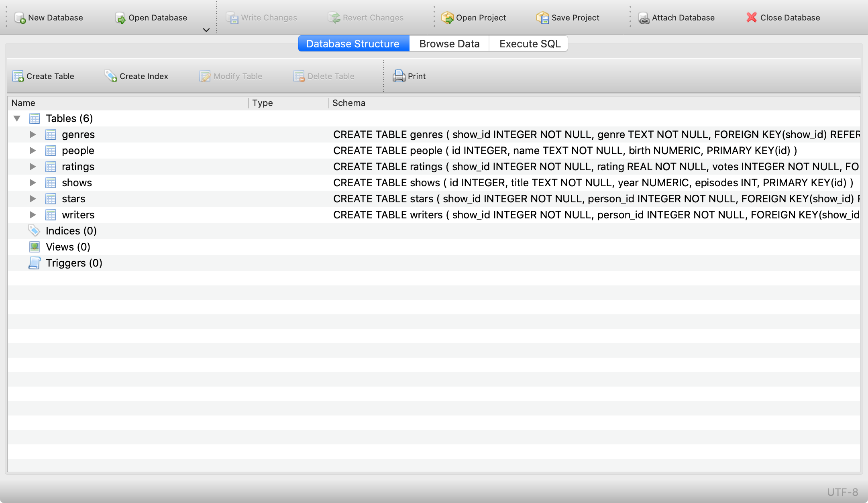
Task: Switch to the Browse Data tab
Action: (449, 44)
